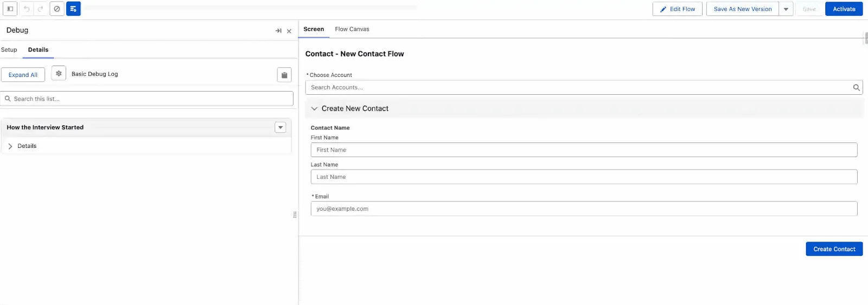Click the circle-slash icon in toolbar
This screenshot has width=868, height=305.
pyautogui.click(x=57, y=9)
